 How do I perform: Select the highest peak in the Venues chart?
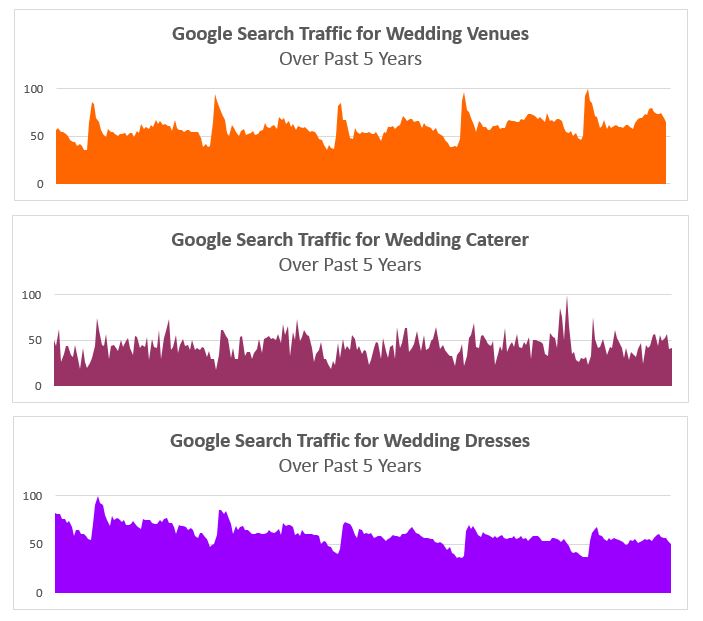click(x=587, y=91)
